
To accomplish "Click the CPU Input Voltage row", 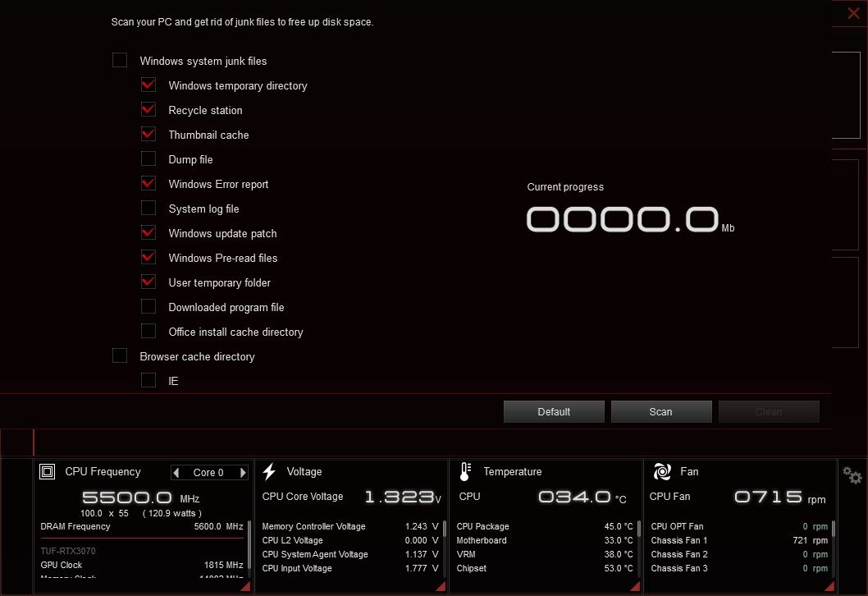I will [x=349, y=568].
